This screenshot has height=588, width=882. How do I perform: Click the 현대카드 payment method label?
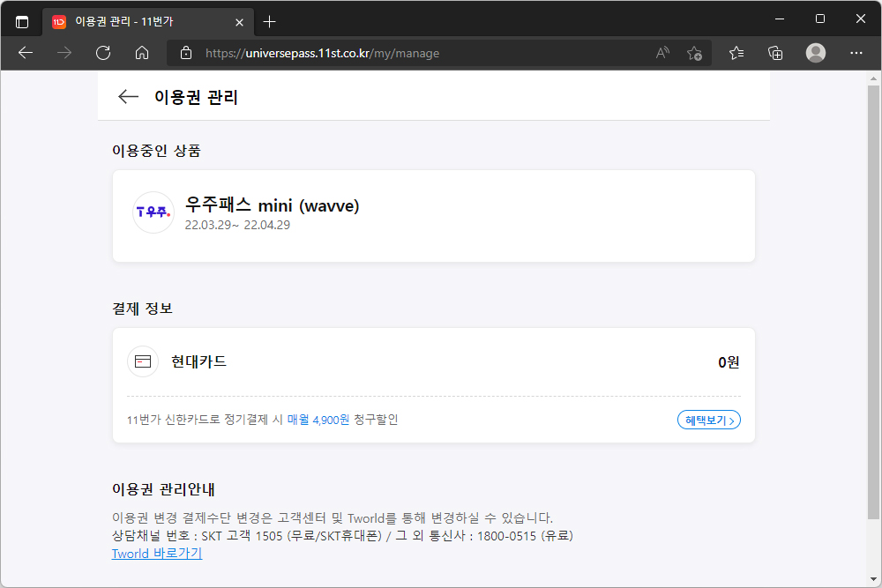coord(198,361)
